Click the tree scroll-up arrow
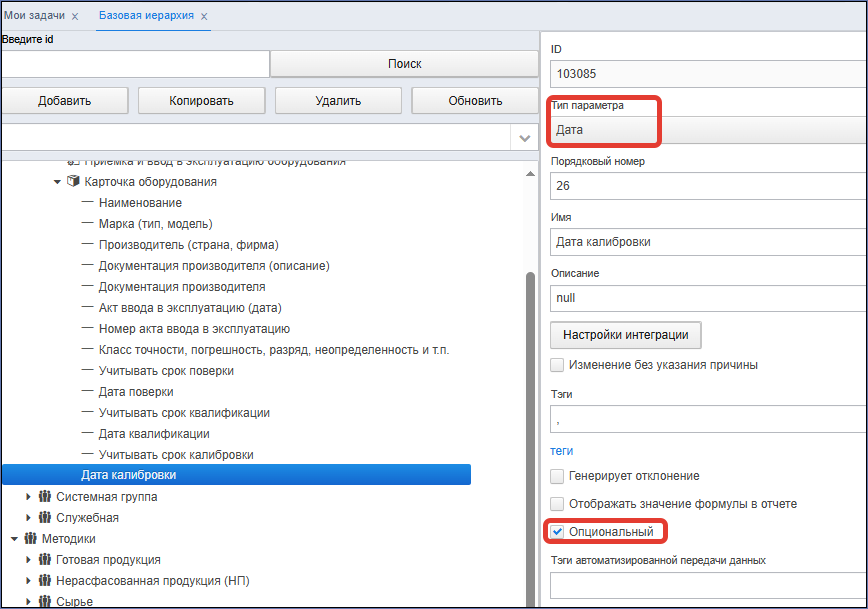This screenshot has height=609, width=868. coord(530,174)
